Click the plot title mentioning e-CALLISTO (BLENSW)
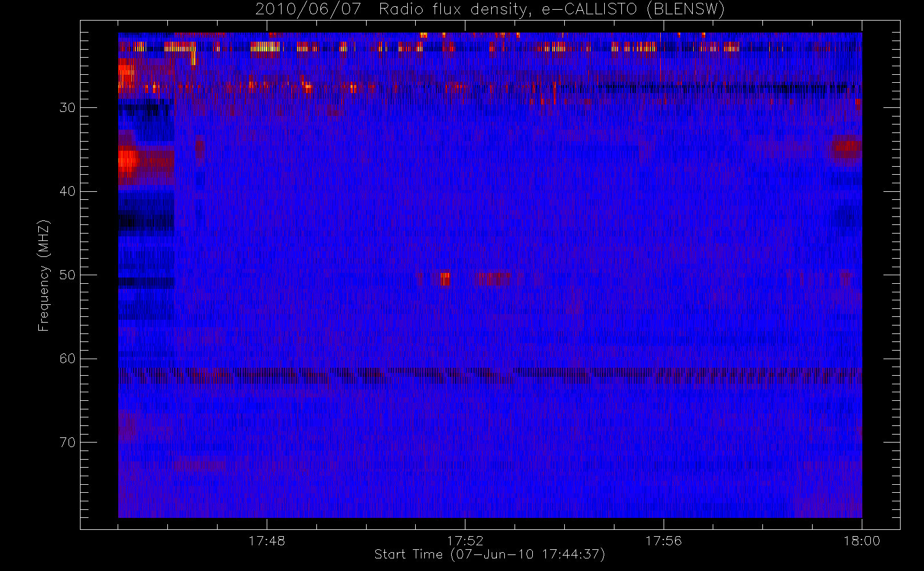This screenshot has width=924, height=571. 490,10
